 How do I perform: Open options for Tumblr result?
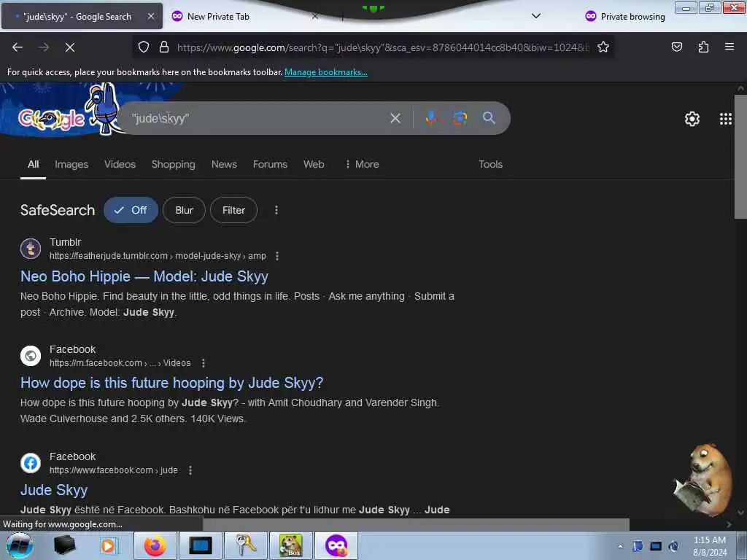(276, 256)
